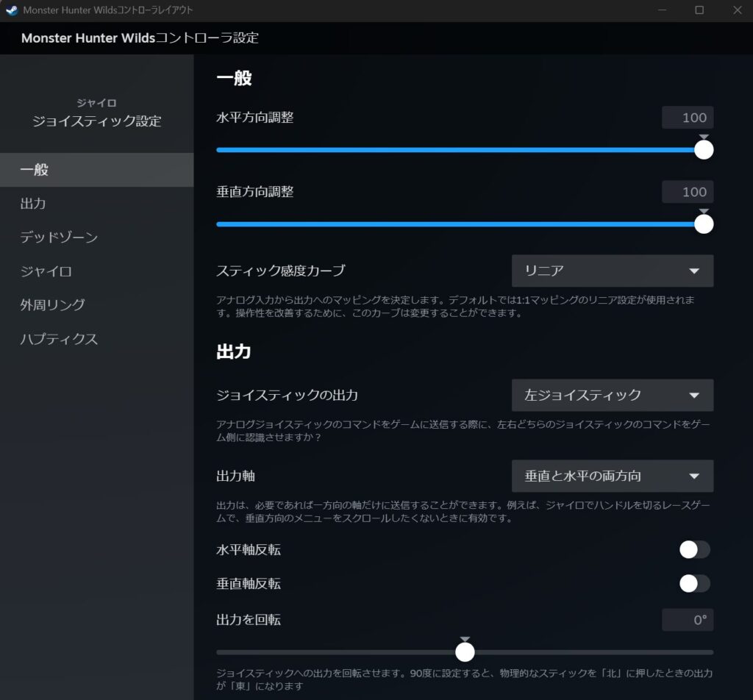Click the 出力を回転 default marker triangle
The image size is (753, 700).
tap(465, 639)
